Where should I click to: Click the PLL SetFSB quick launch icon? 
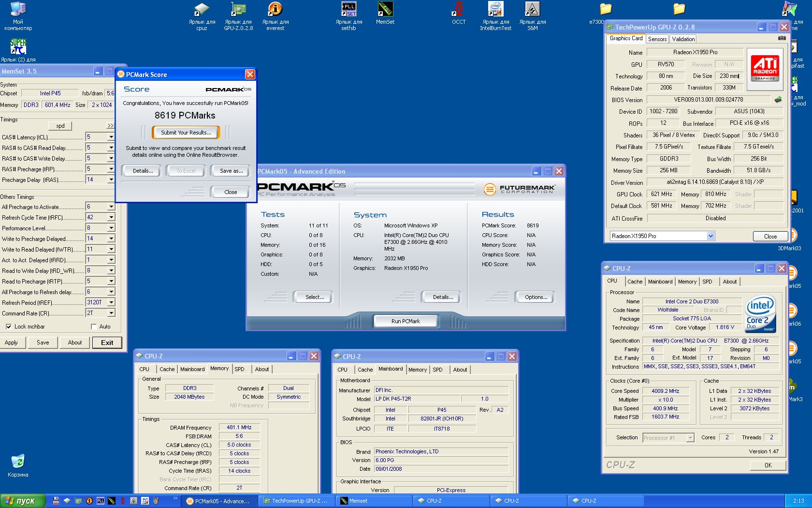100,501
